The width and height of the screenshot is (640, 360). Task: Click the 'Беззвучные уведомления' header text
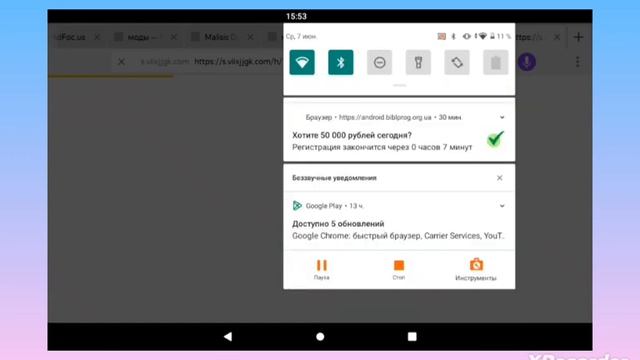tap(334, 178)
